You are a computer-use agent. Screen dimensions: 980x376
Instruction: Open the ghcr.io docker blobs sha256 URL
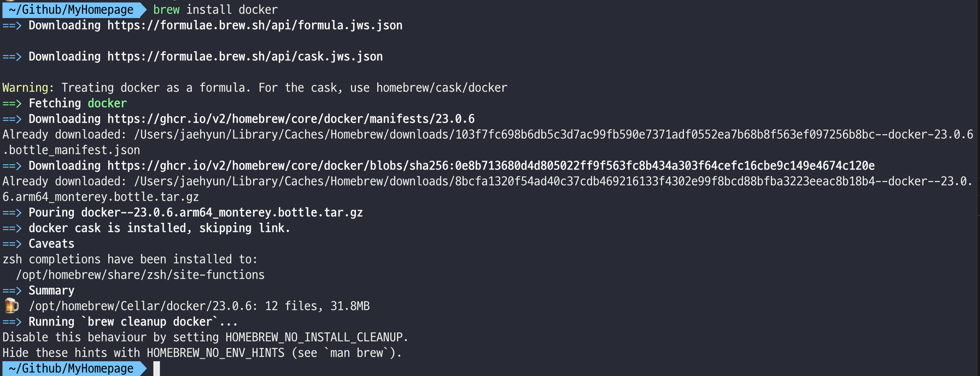coord(491,166)
